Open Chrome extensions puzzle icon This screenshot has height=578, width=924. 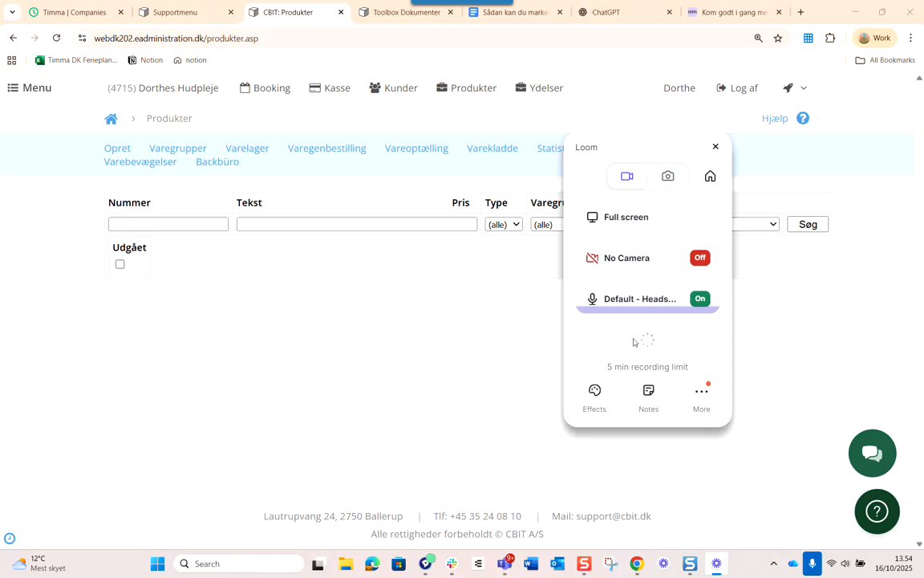coord(830,39)
